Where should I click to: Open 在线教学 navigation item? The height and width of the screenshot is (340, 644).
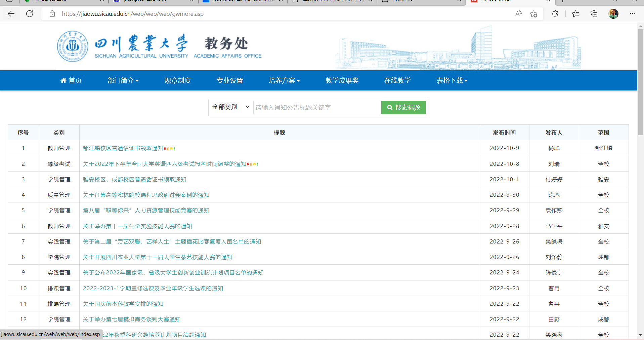pyautogui.click(x=397, y=81)
